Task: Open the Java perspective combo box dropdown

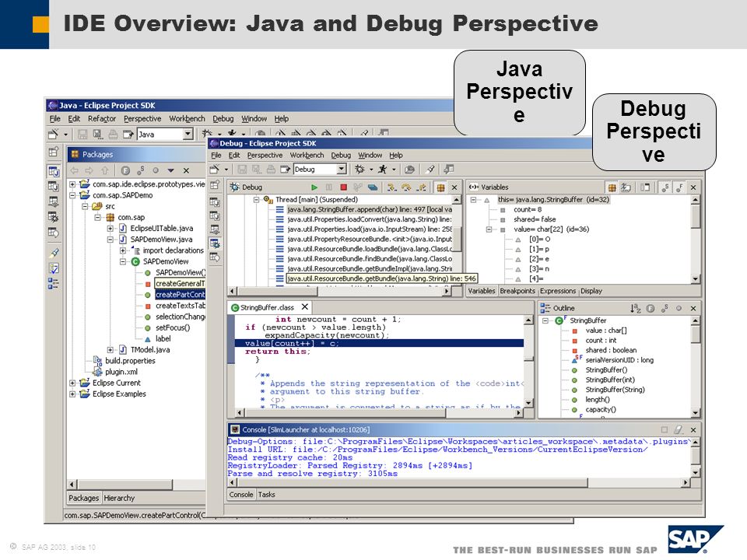Action: (188, 135)
